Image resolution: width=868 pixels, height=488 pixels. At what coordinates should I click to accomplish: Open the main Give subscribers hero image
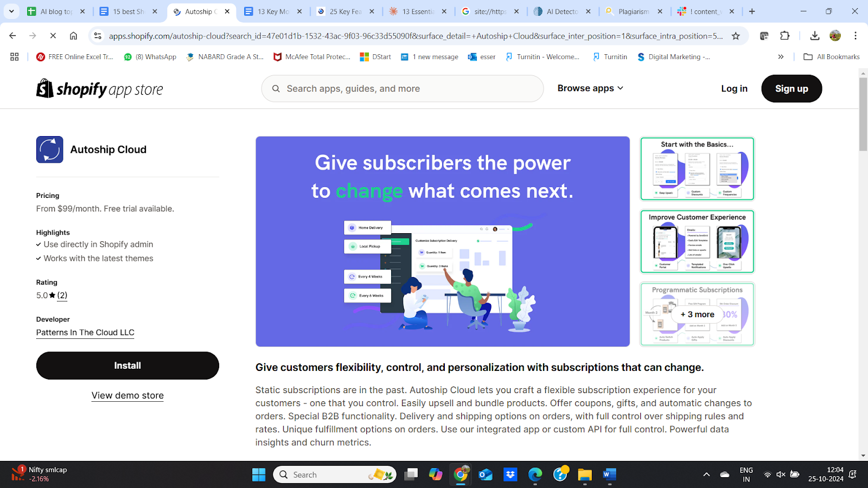(x=443, y=241)
